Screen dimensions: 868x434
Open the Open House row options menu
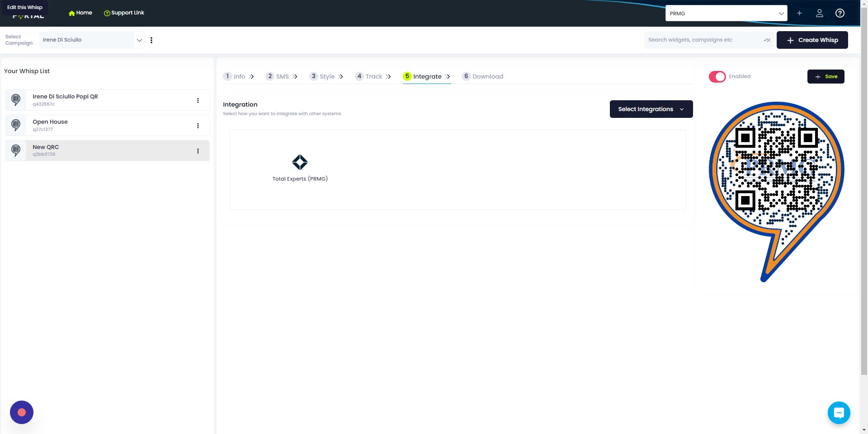(198, 126)
